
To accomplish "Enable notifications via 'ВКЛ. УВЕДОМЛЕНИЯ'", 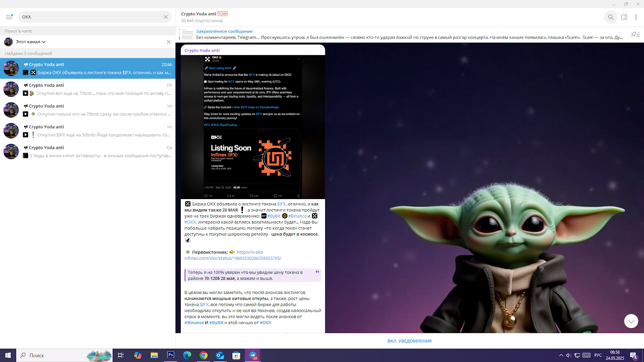I will (x=409, y=341).
